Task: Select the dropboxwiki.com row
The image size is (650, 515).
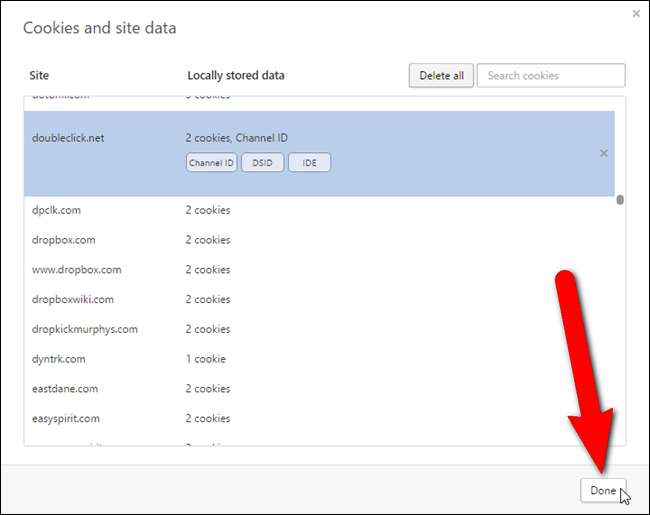Action: click(x=73, y=299)
